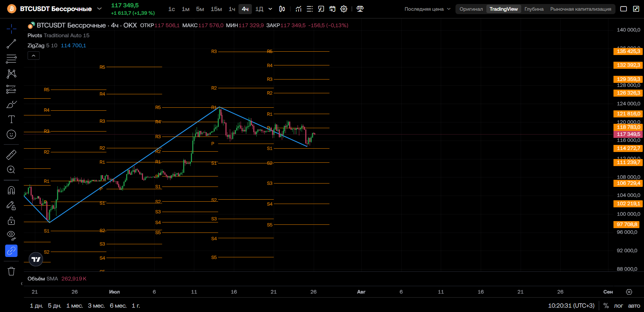Switch to the TradingView chart tab
This screenshot has height=312, width=644.
[503, 9]
